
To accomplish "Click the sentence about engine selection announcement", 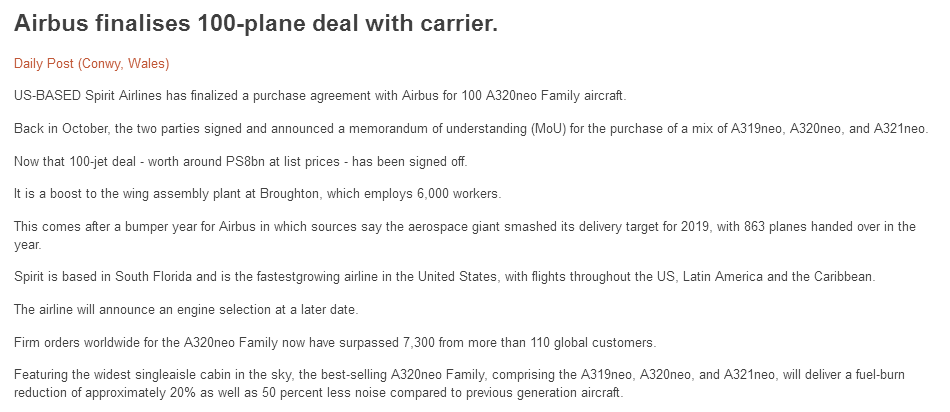I will tap(187, 310).
